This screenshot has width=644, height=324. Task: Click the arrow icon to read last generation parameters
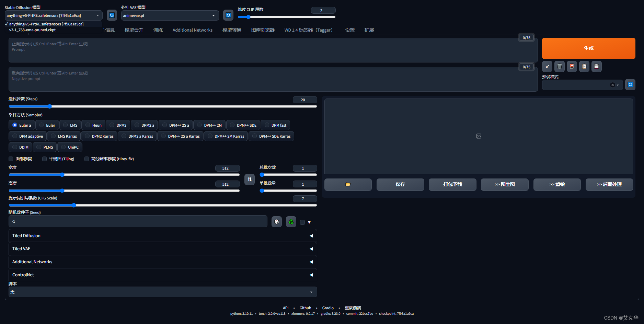[x=547, y=66]
